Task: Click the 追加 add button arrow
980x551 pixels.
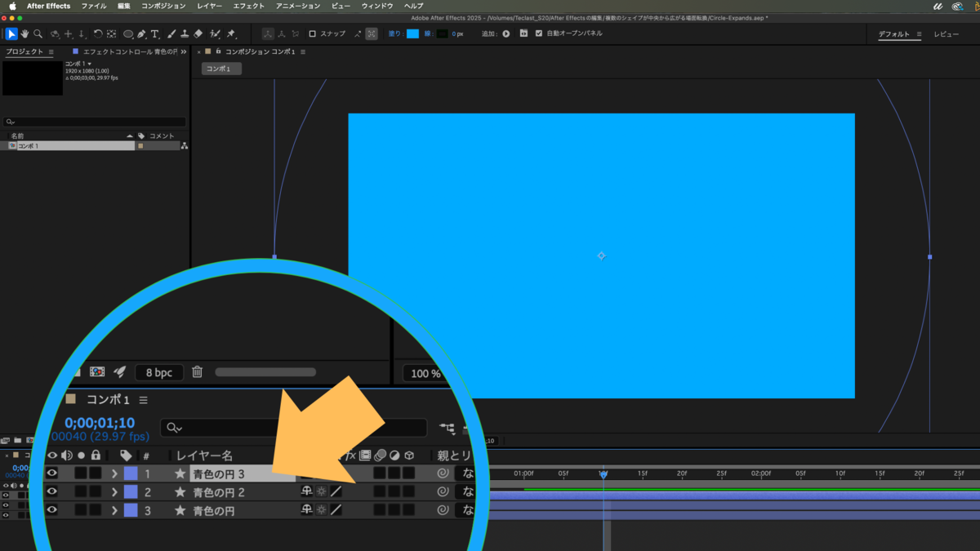Action: (x=506, y=33)
